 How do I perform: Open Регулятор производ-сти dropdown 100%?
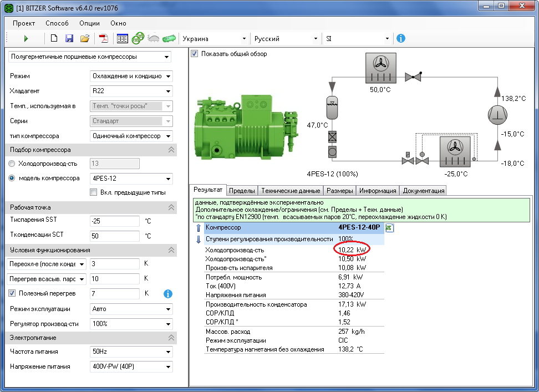point(131,324)
